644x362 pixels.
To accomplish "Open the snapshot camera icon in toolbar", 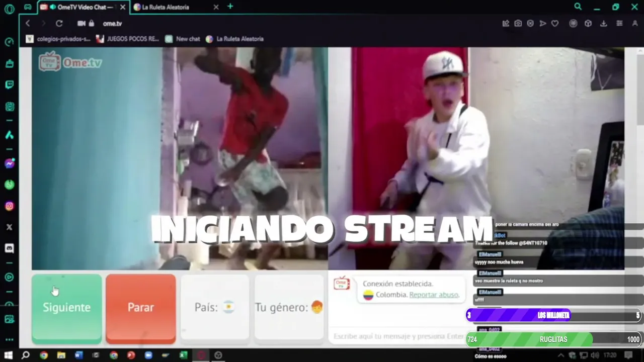I will (x=518, y=24).
